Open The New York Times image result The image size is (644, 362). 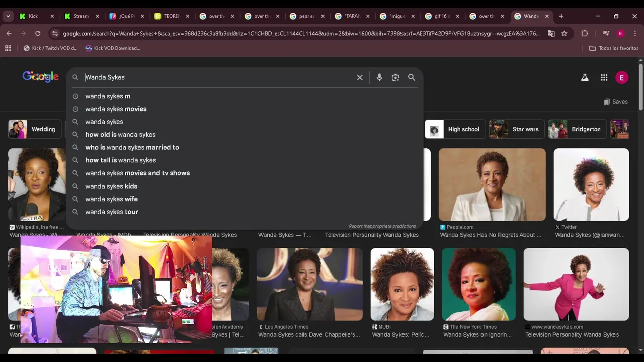pos(478,284)
